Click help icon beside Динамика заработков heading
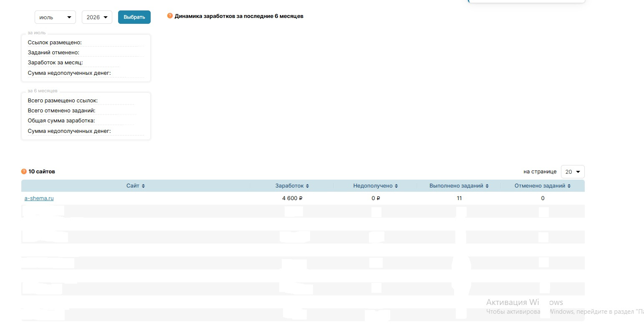The image size is (644, 325). tap(170, 16)
